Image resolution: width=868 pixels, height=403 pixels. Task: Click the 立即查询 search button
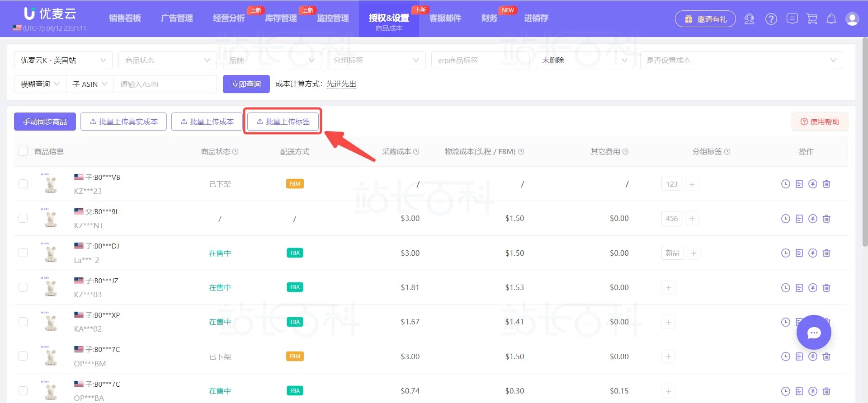coord(246,84)
